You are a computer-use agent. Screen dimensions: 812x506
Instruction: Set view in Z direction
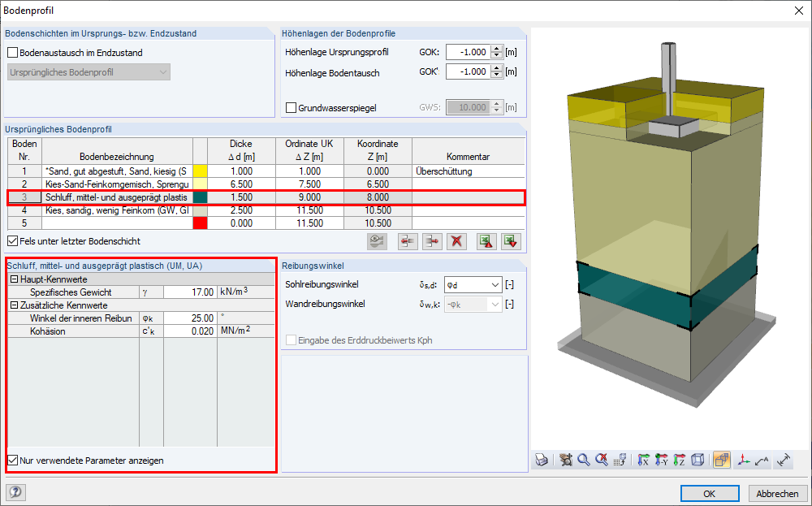(x=680, y=460)
